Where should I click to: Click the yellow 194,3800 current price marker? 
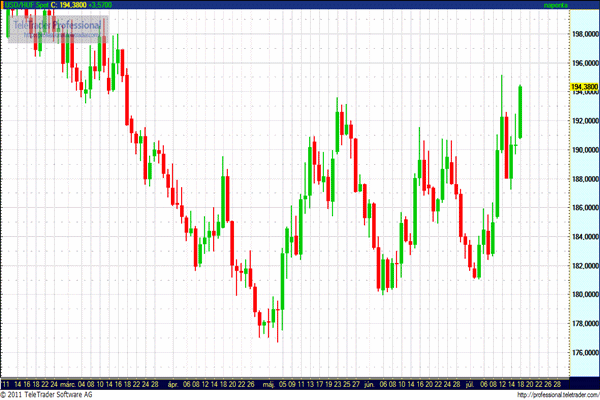click(x=584, y=87)
